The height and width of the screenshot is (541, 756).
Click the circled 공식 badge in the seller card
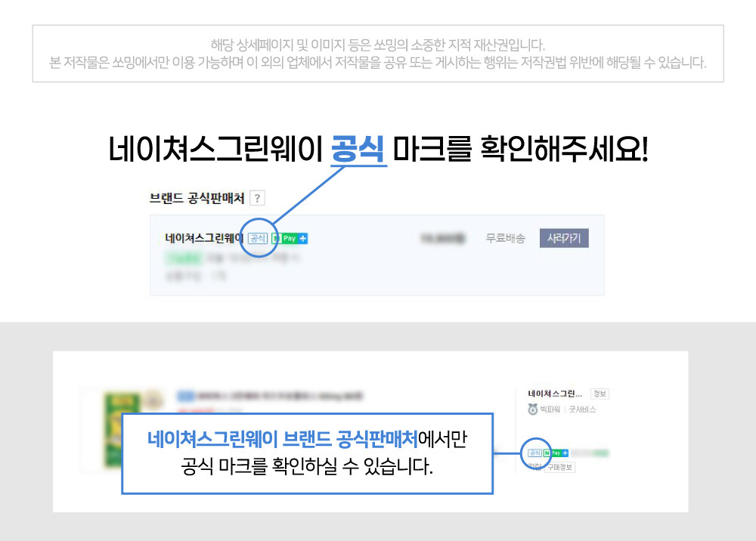pos(257,239)
